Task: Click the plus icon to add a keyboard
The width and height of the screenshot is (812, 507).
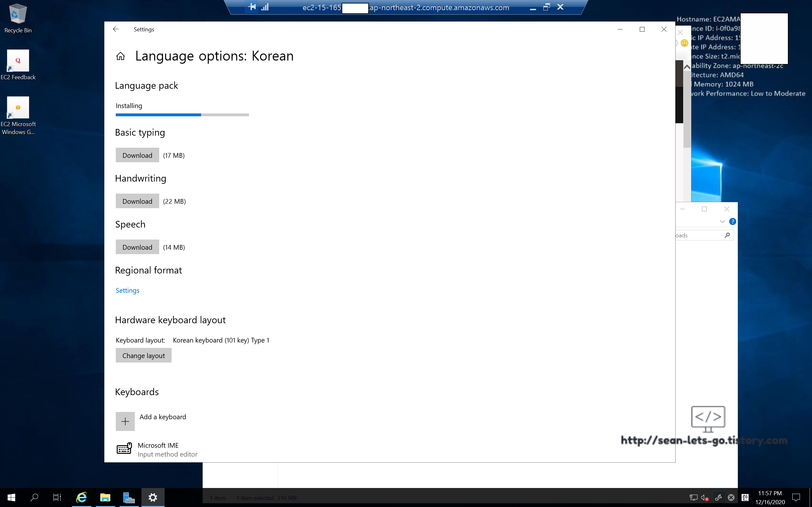Action: pyautogui.click(x=125, y=421)
